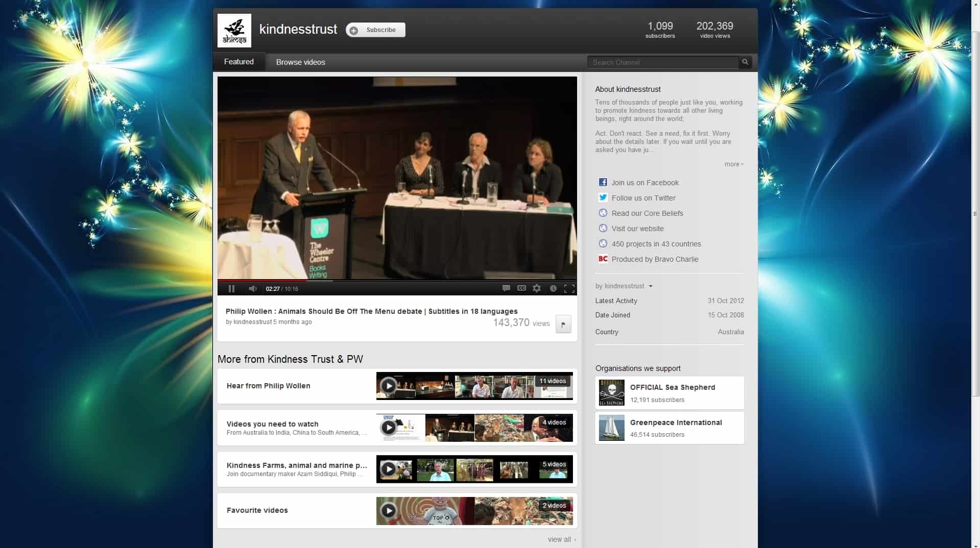Click the 143,370 views count
The height and width of the screenshot is (548, 980).
tap(521, 322)
